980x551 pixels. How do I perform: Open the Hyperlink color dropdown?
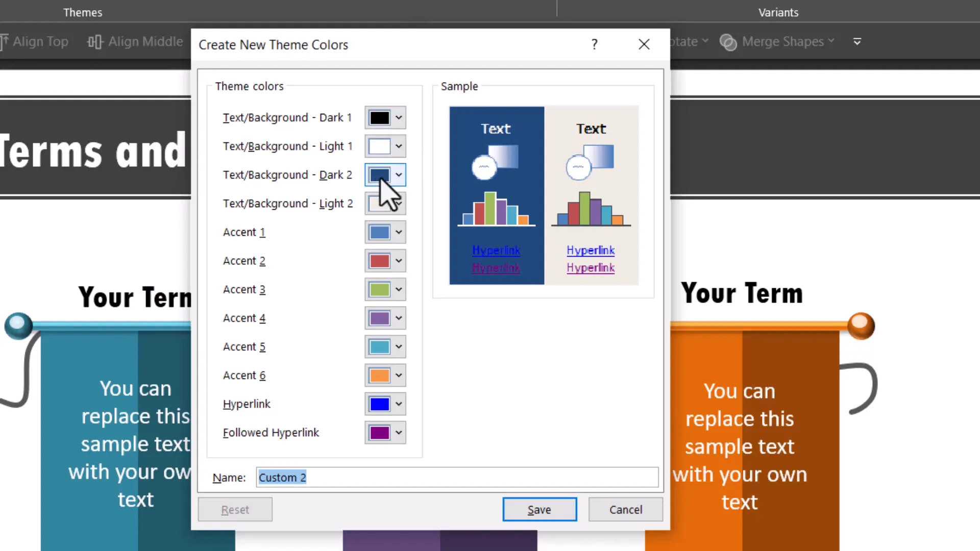[399, 404]
